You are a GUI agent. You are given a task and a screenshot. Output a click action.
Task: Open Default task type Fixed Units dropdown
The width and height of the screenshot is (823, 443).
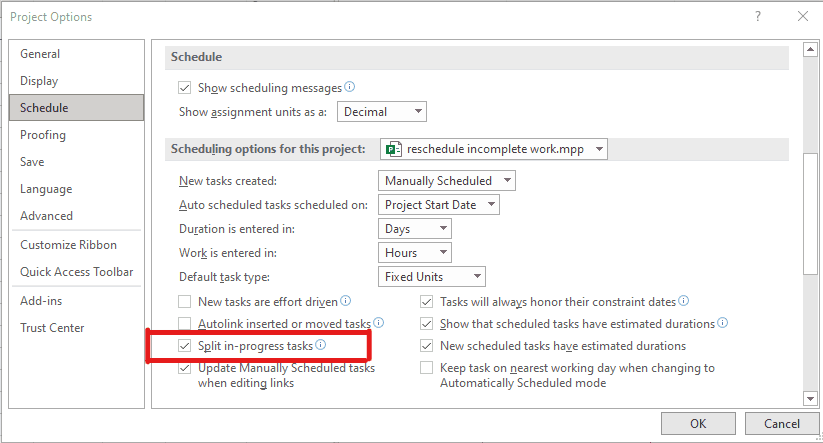click(431, 277)
